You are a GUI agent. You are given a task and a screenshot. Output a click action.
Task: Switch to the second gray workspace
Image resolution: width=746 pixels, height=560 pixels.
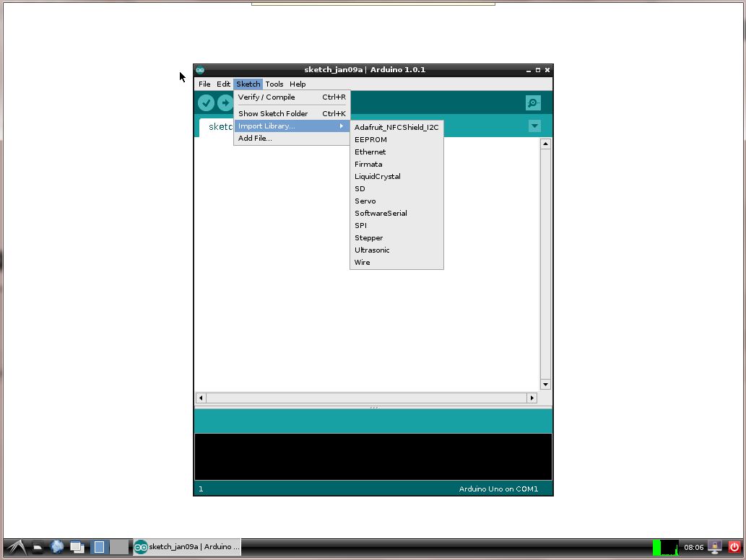(119, 547)
